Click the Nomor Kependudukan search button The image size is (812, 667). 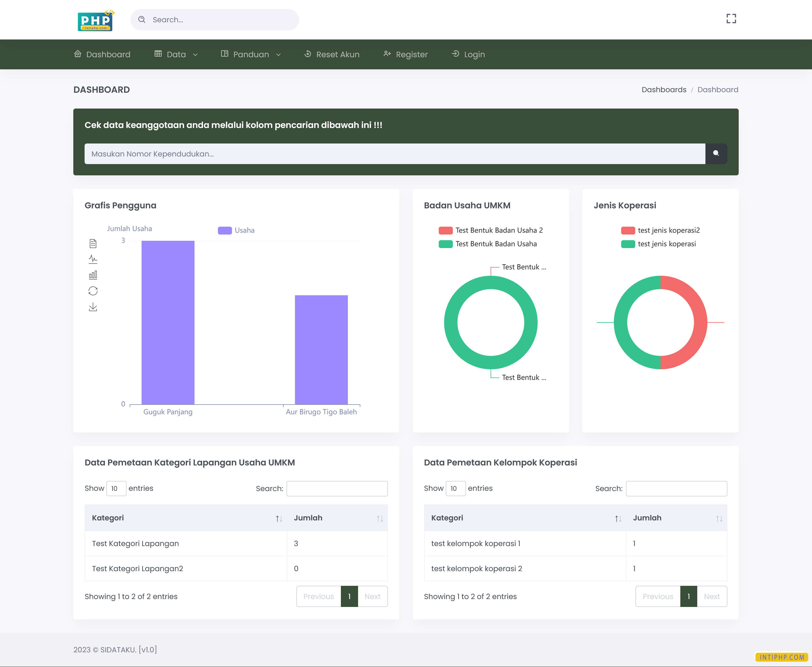(716, 154)
